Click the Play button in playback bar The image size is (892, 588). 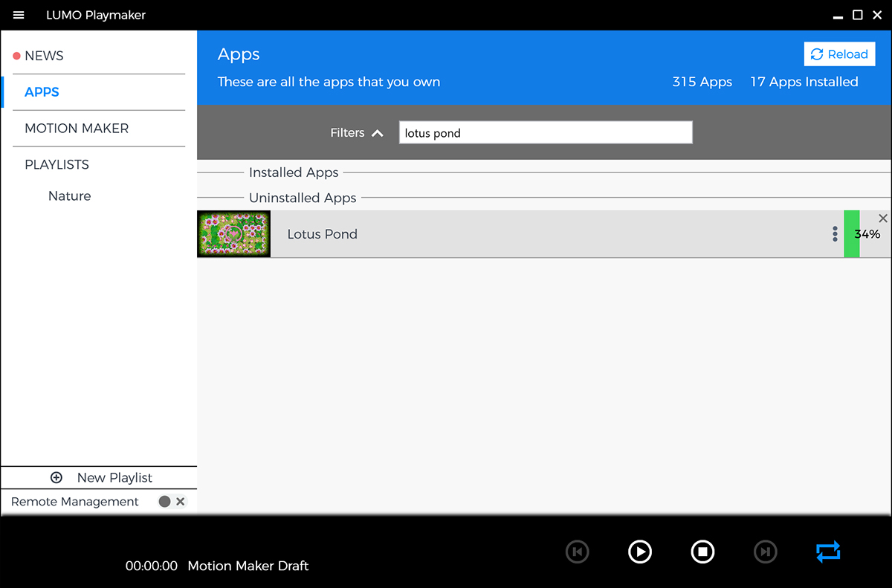click(x=639, y=552)
